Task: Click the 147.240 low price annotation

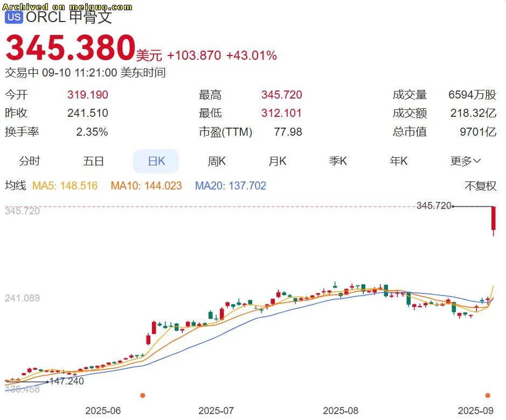Action: tap(66, 381)
